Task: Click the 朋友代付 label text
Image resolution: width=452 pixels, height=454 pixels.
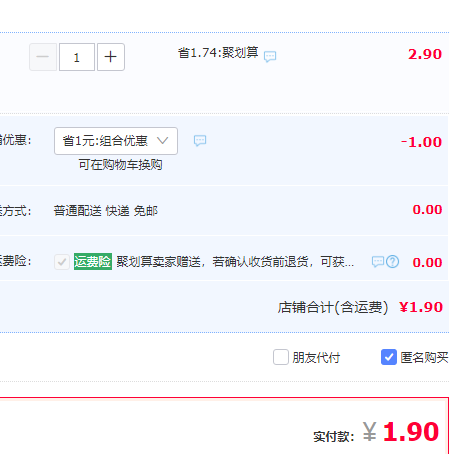Action: tap(316, 358)
